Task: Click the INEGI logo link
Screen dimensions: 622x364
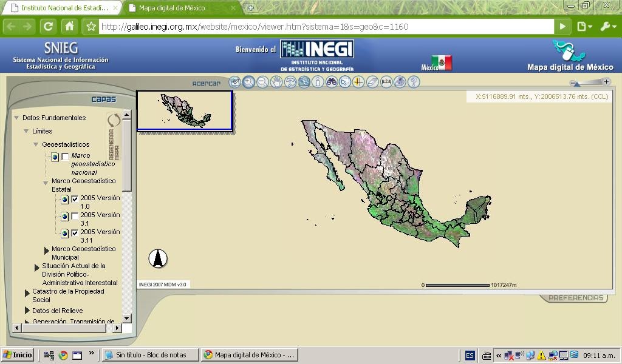Action: (x=317, y=50)
